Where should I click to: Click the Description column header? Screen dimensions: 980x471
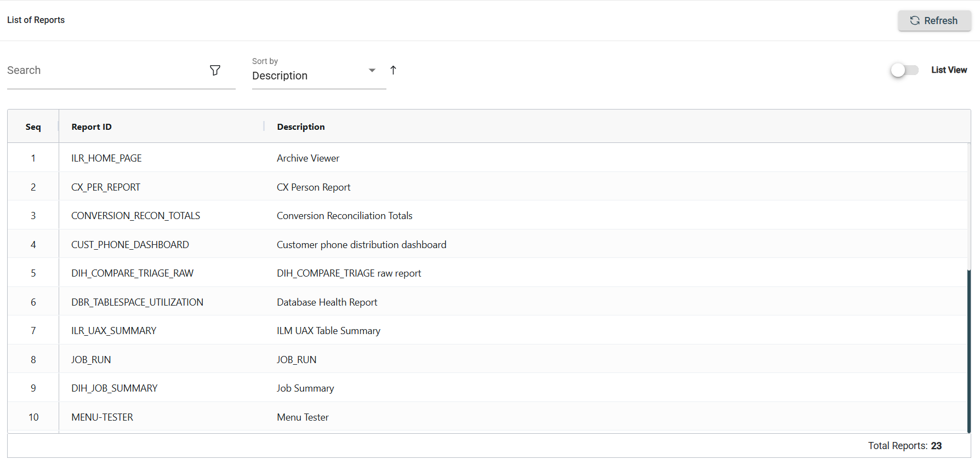[300, 127]
